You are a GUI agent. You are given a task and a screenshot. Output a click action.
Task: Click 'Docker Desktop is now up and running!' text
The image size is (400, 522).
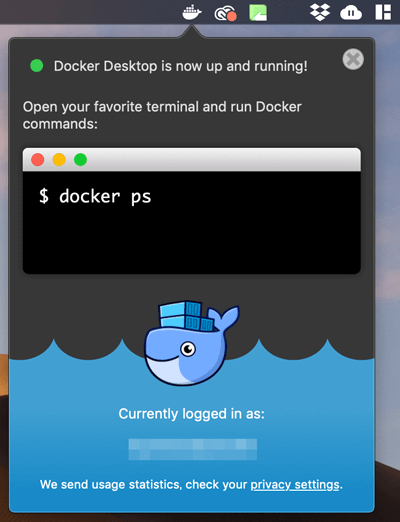[x=181, y=66]
